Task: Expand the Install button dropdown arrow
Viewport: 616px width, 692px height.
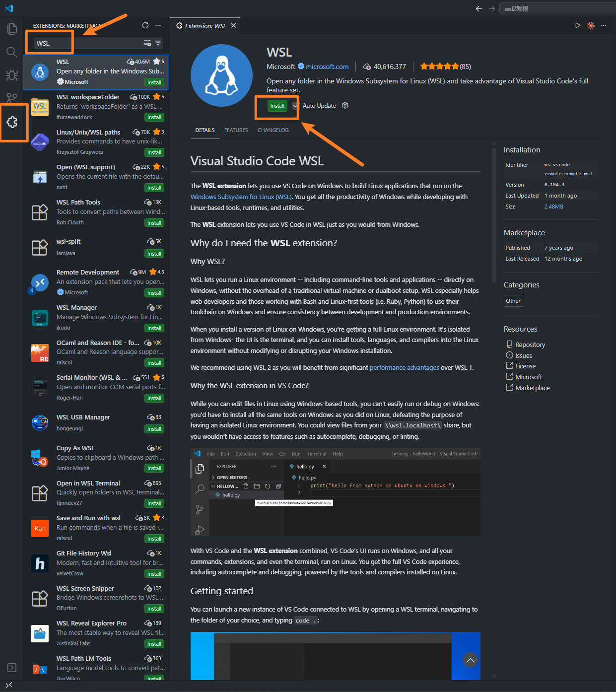Action: 295,106
